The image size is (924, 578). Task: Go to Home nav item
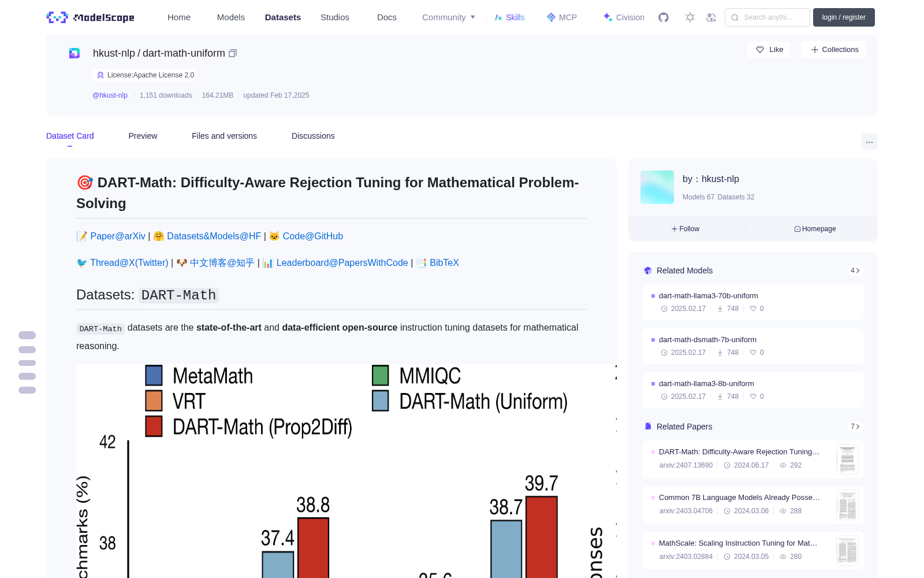click(179, 17)
